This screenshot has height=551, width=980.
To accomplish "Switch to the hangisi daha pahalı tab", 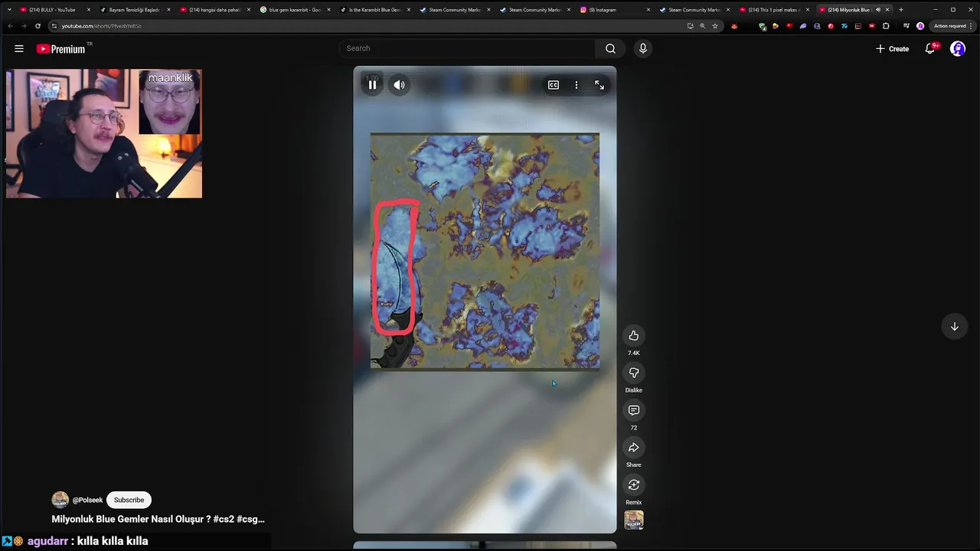I will click(x=214, y=10).
